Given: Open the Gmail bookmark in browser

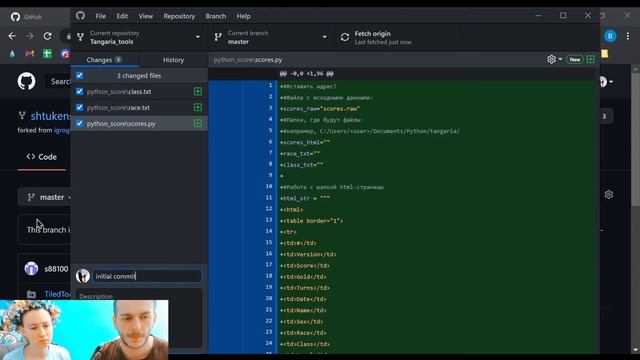Looking at the screenshot, I should 29,53.
